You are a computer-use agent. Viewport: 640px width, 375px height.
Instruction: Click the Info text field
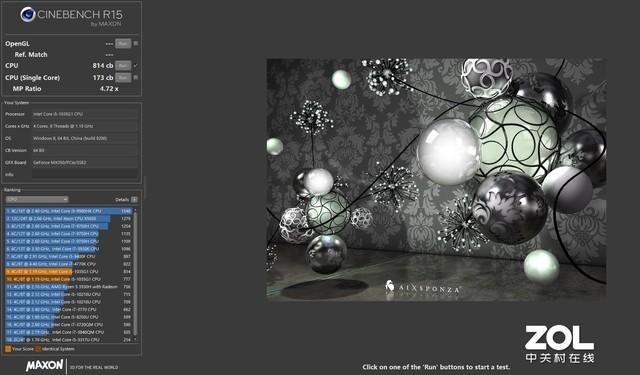click(x=85, y=174)
